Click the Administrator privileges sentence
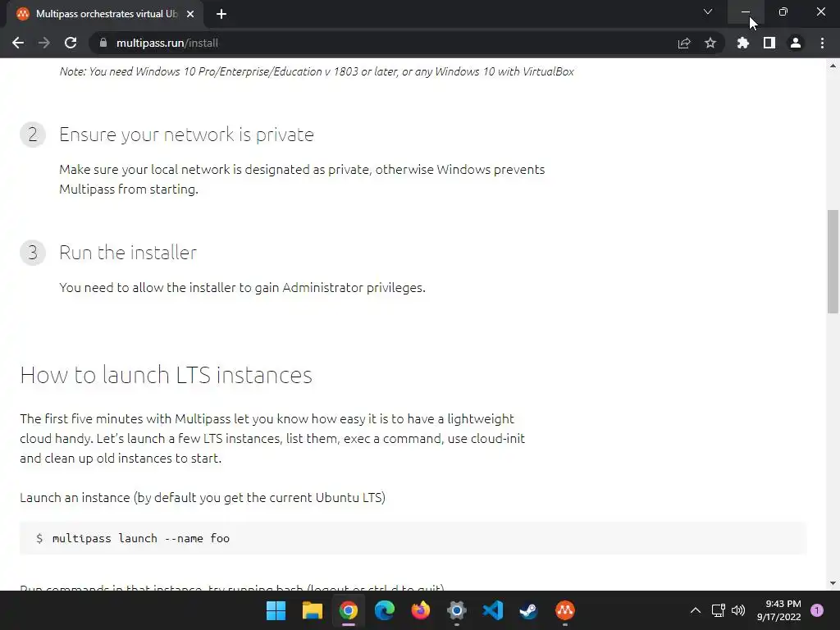840x630 pixels. pos(242,288)
